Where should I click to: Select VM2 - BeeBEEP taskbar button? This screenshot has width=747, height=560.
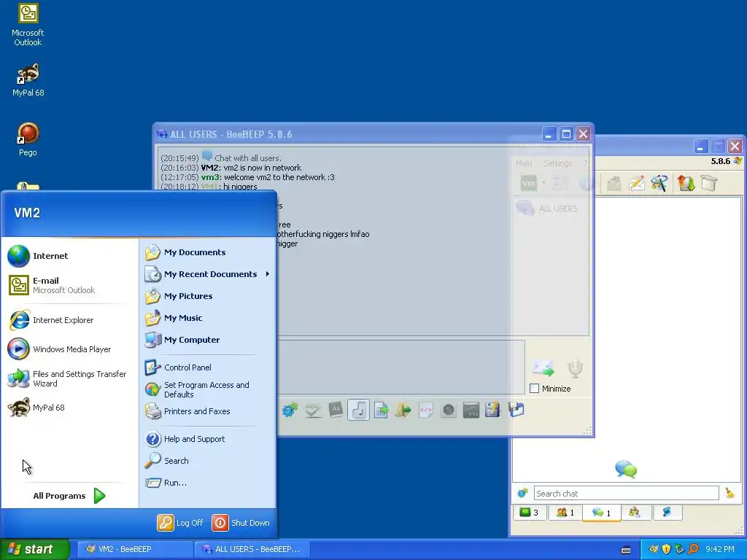135,549
